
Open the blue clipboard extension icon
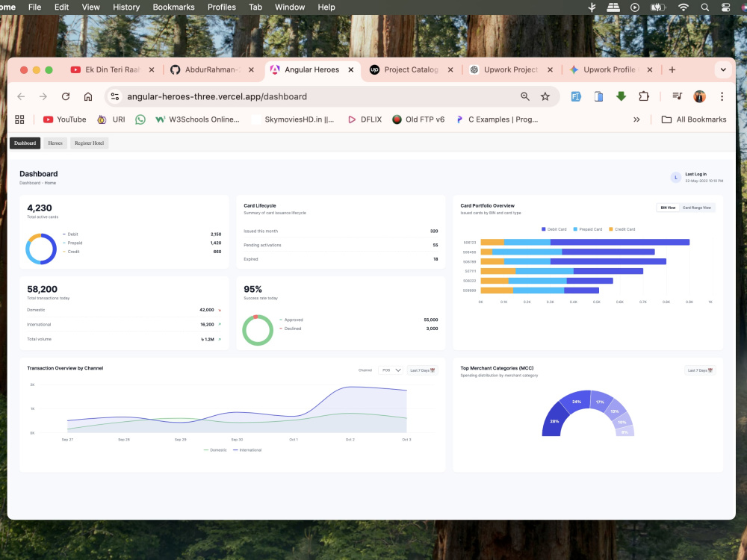click(x=598, y=96)
